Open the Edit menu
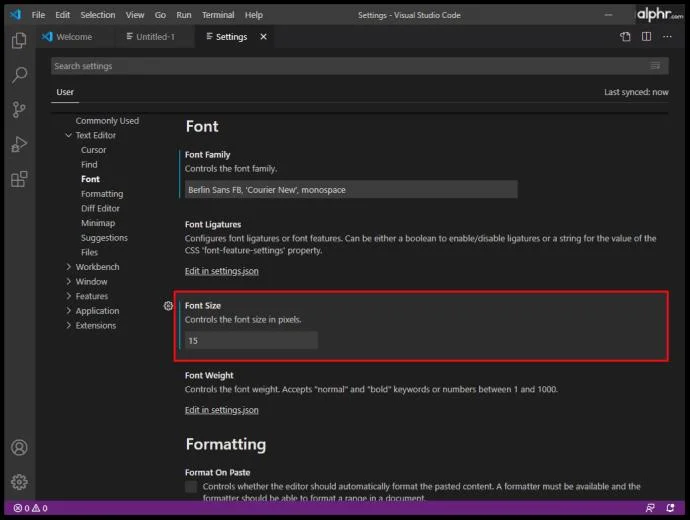The height and width of the screenshot is (520, 690). point(62,15)
